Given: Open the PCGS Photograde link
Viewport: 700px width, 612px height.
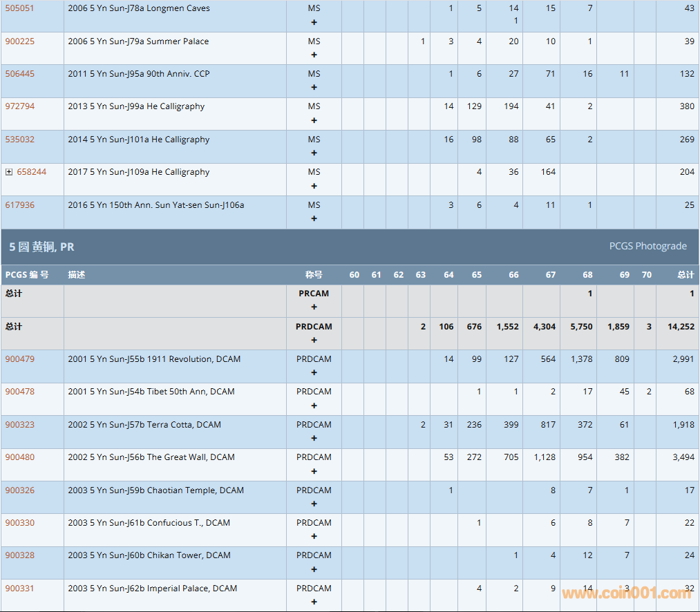Looking at the screenshot, I should (x=647, y=247).
